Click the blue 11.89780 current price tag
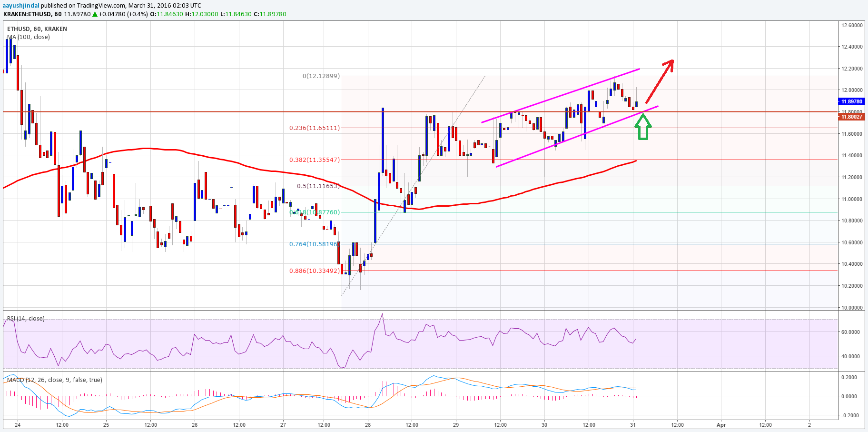Image resolution: width=868 pixels, height=432 pixels. (851, 101)
